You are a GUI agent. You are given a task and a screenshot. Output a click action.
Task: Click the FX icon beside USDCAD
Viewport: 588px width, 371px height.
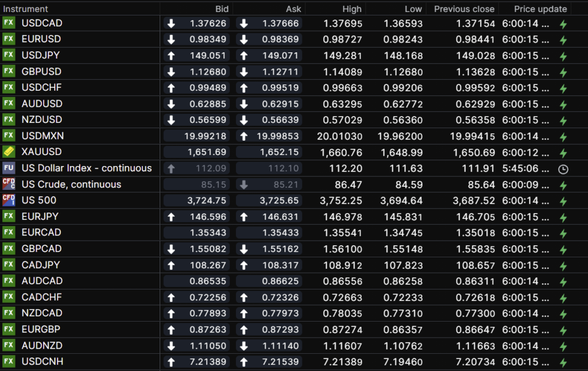pyautogui.click(x=9, y=23)
